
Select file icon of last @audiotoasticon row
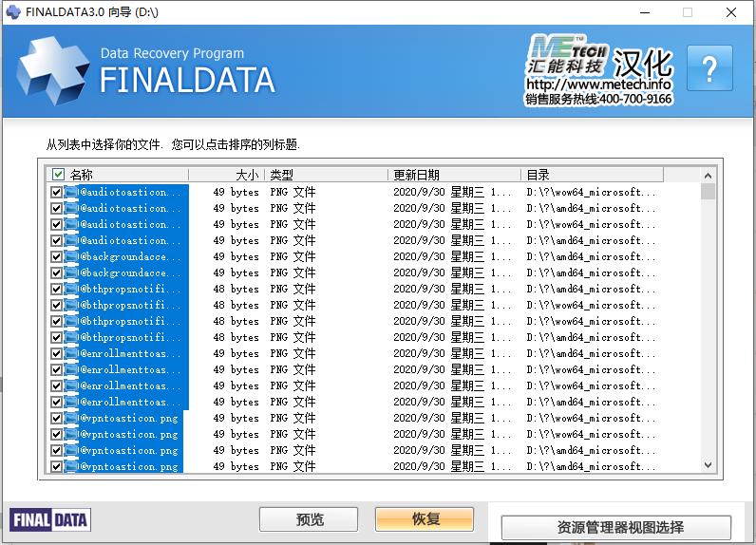[71, 240]
